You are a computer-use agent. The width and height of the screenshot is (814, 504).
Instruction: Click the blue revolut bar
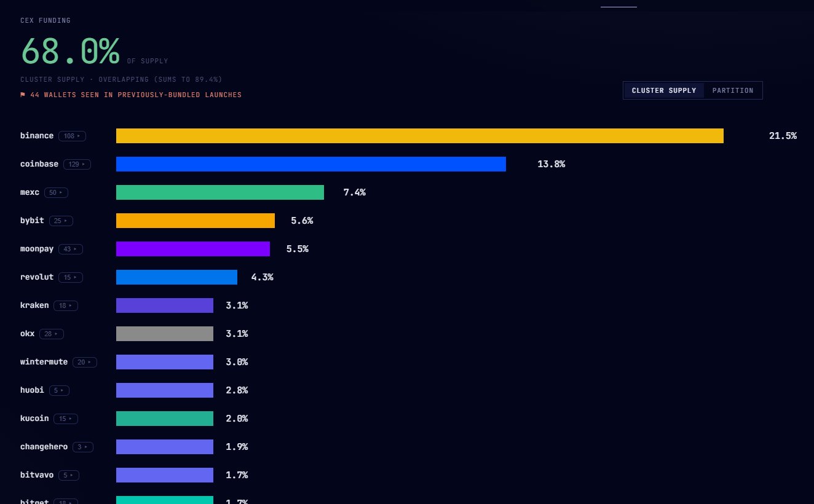[x=176, y=277]
